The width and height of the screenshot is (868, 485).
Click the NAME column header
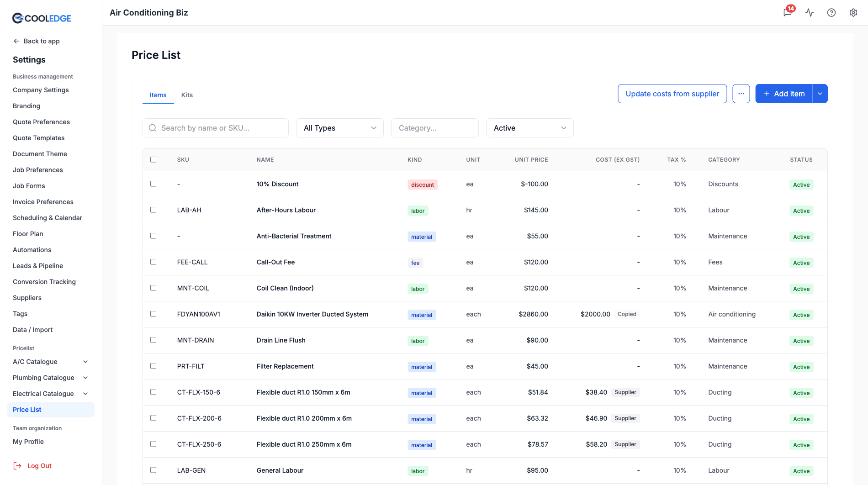(265, 160)
